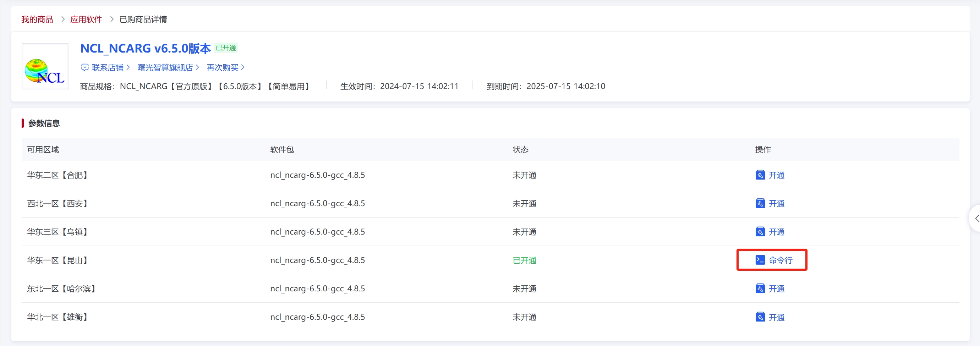This screenshot has width=980, height=346.
Task: Click 再次购买 to repurchase
Action: pos(223,68)
